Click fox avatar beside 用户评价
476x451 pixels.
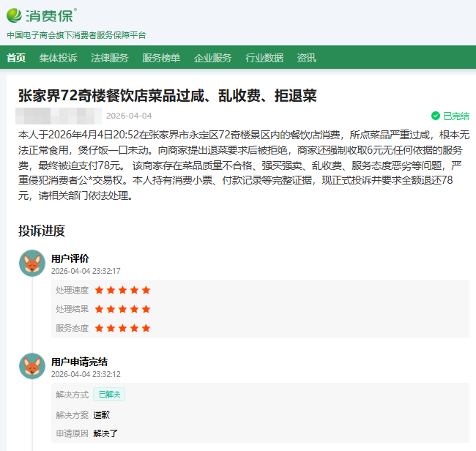[x=32, y=263]
